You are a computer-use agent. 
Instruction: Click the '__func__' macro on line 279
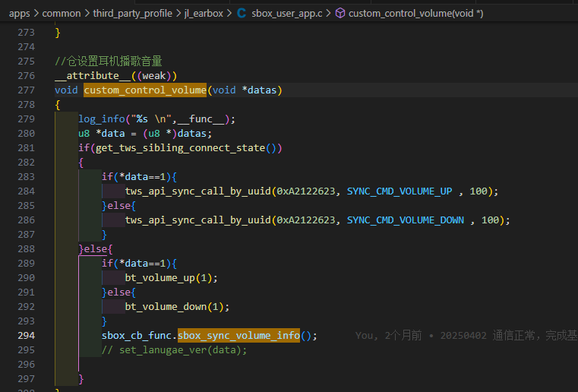coord(201,119)
